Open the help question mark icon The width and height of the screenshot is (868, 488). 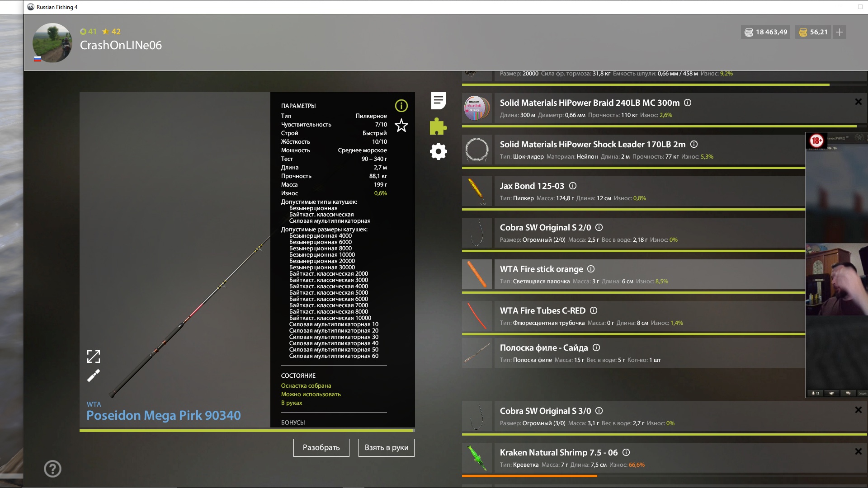click(52, 469)
